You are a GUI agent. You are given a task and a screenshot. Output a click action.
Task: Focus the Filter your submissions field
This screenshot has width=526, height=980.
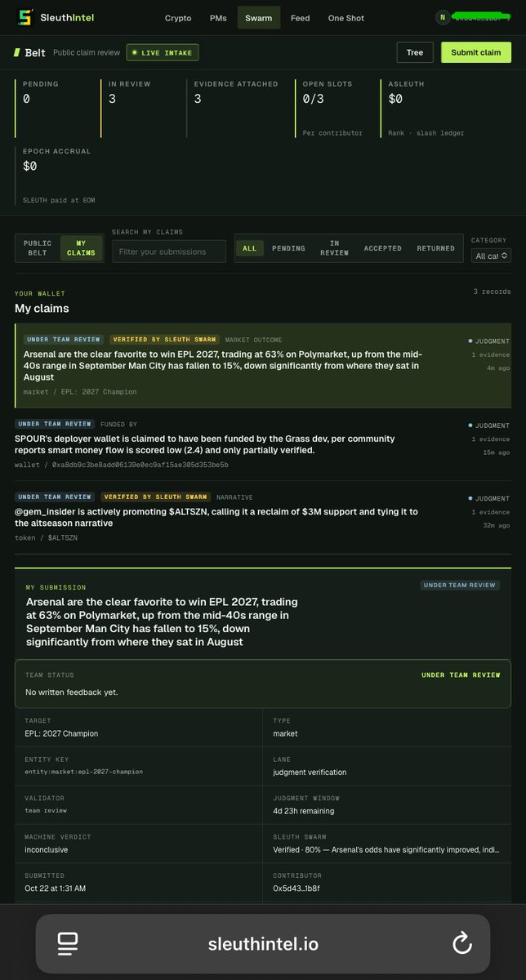[x=169, y=252]
